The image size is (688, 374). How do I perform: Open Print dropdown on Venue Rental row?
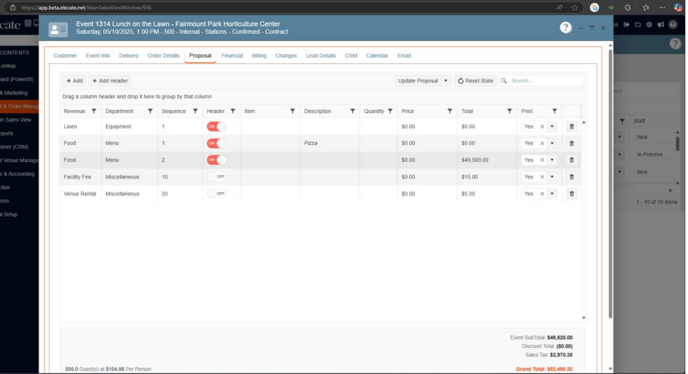(552, 194)
